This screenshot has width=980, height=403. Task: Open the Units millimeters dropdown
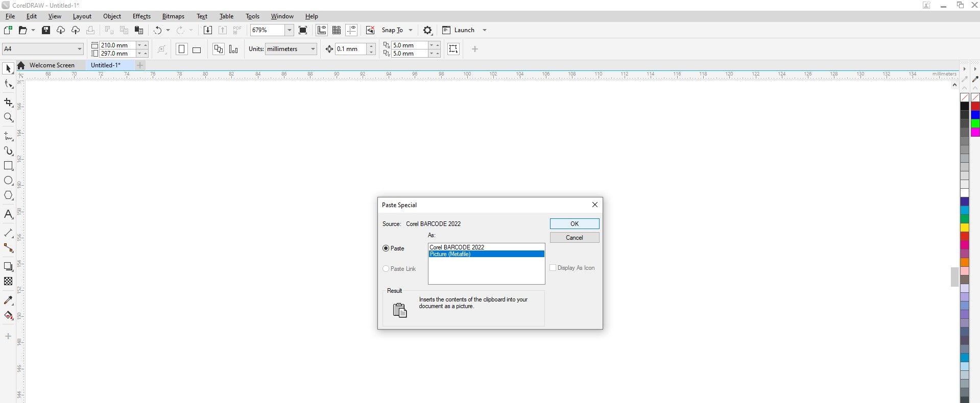[313, 49]
